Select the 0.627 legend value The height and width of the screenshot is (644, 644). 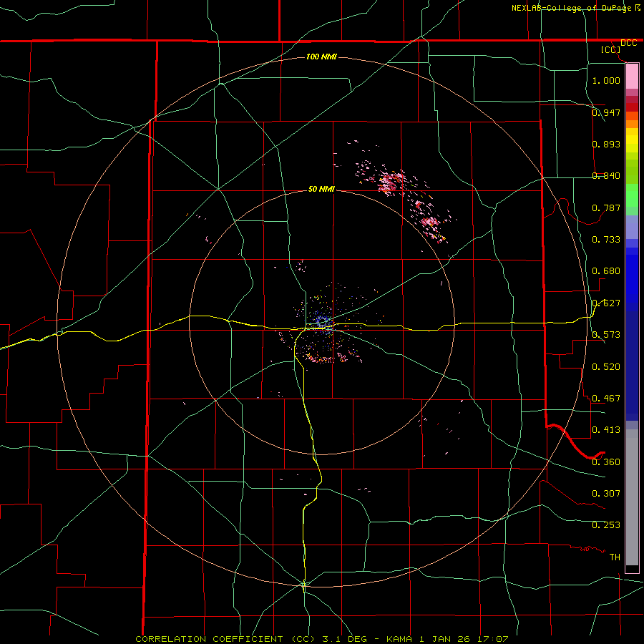606,303
